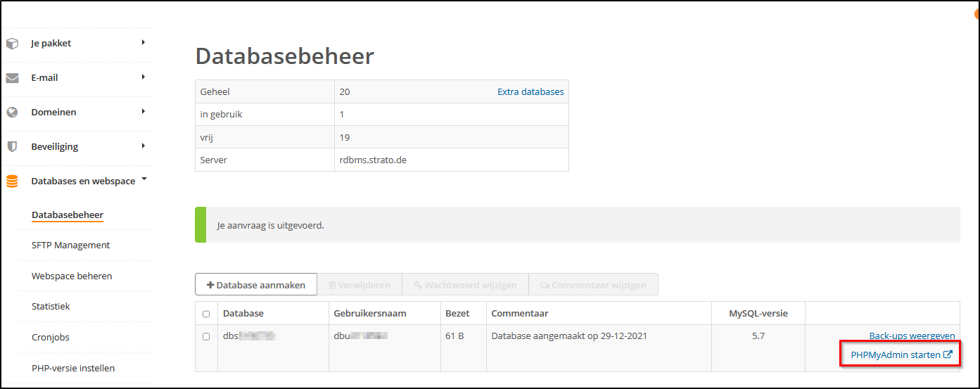Screen dimensions: 980x389
Task: Click the 'in gebruik' row label
Action: click(222, 114)
